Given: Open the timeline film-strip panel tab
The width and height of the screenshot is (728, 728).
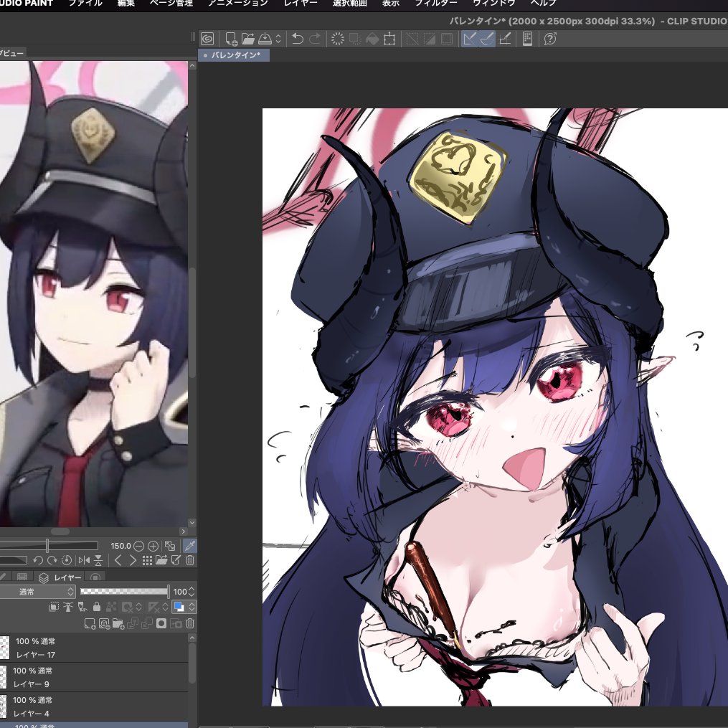Looking at the screenshot, I should [22, 577].
